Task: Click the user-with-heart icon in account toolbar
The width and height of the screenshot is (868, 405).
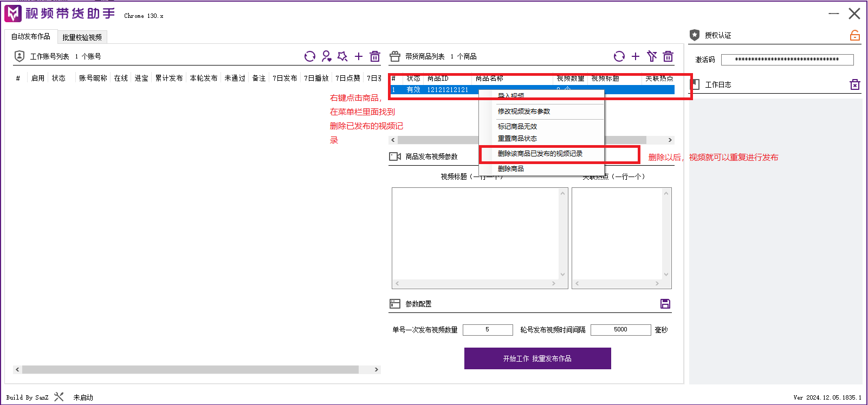Action: (326, 56)
